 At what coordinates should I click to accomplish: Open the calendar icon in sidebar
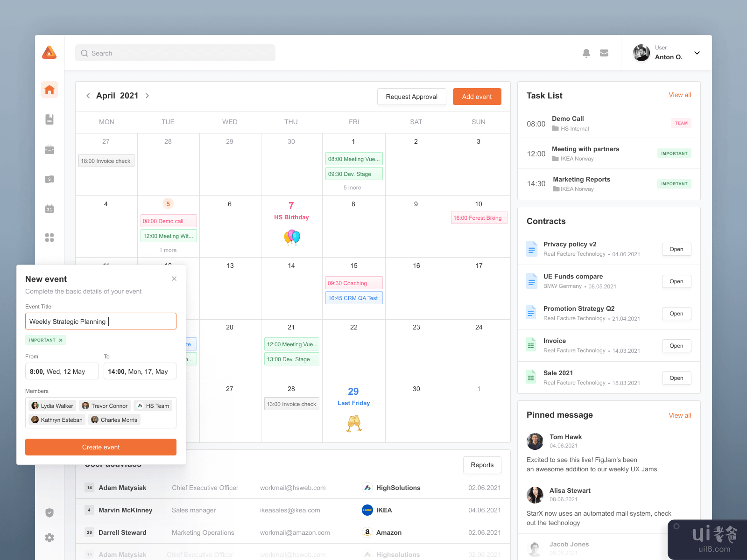coord(49,209)
